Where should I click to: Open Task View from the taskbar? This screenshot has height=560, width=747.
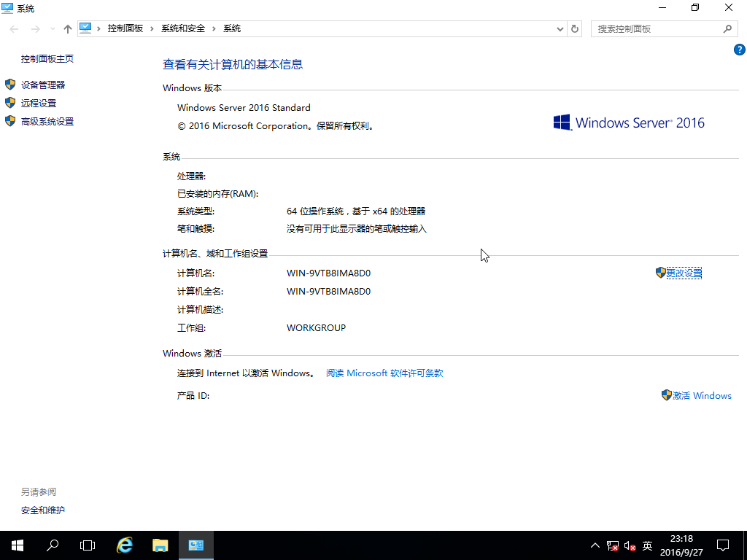click(88, 545)
